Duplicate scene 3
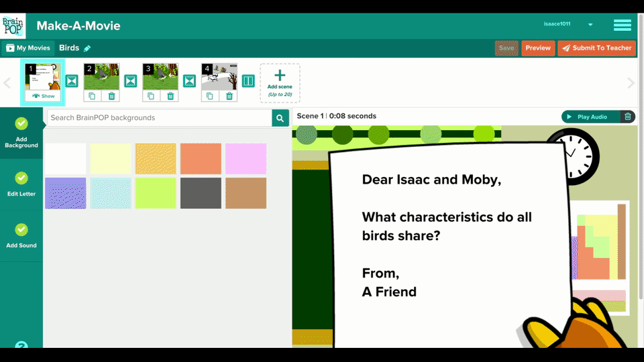This screenshot has width=644, height=362. [151, 96]
